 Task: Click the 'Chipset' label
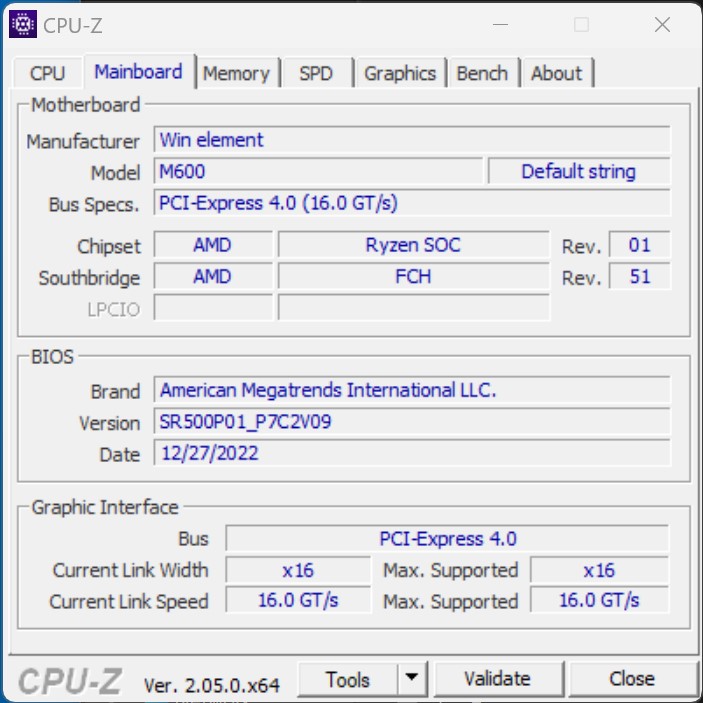coord(109,247)
